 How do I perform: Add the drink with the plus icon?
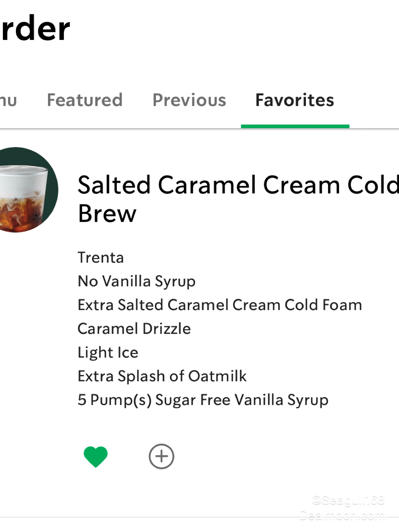161,456
